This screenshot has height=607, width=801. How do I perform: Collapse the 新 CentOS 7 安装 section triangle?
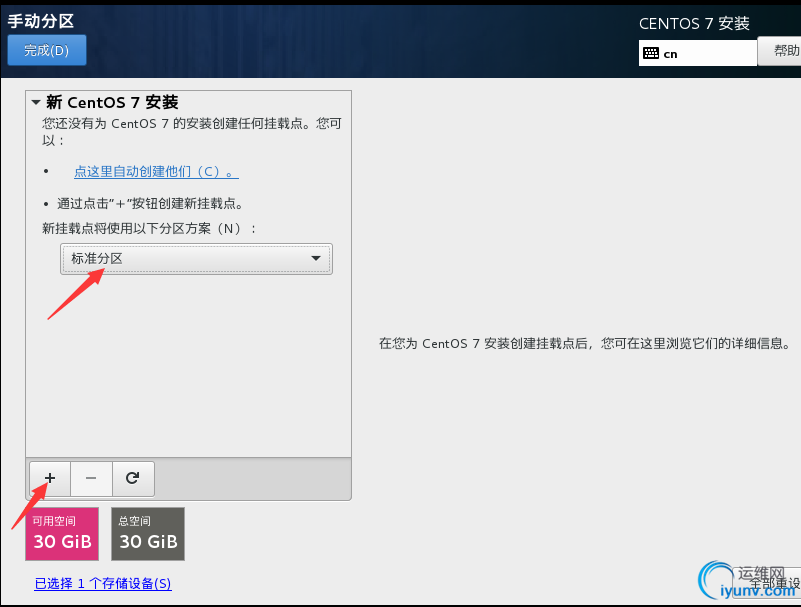pyautogui.click(x=36, y=102)
